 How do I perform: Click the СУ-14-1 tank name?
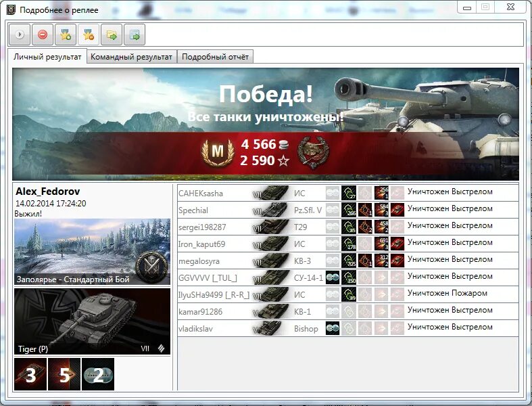pos(308,278)
